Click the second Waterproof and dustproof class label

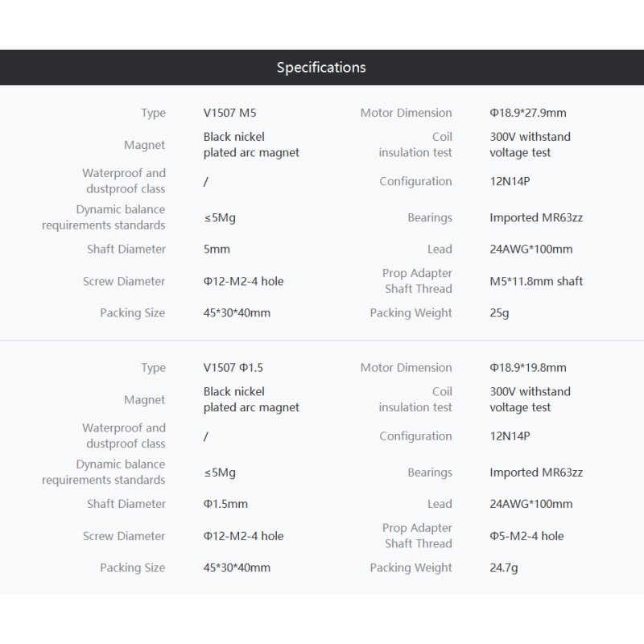click(124, 436)
